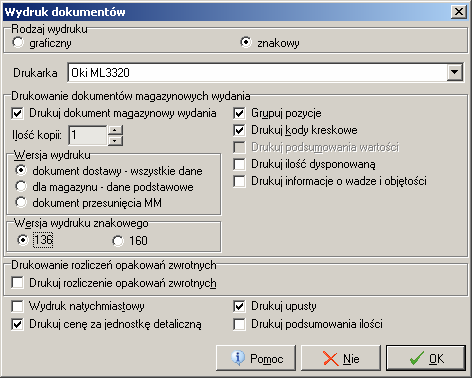This screenshot has width=472, height=378.
Task: Toggle 'Drukuj dokument magazynowy wydania' checkbox
Action: coord(17,113)
